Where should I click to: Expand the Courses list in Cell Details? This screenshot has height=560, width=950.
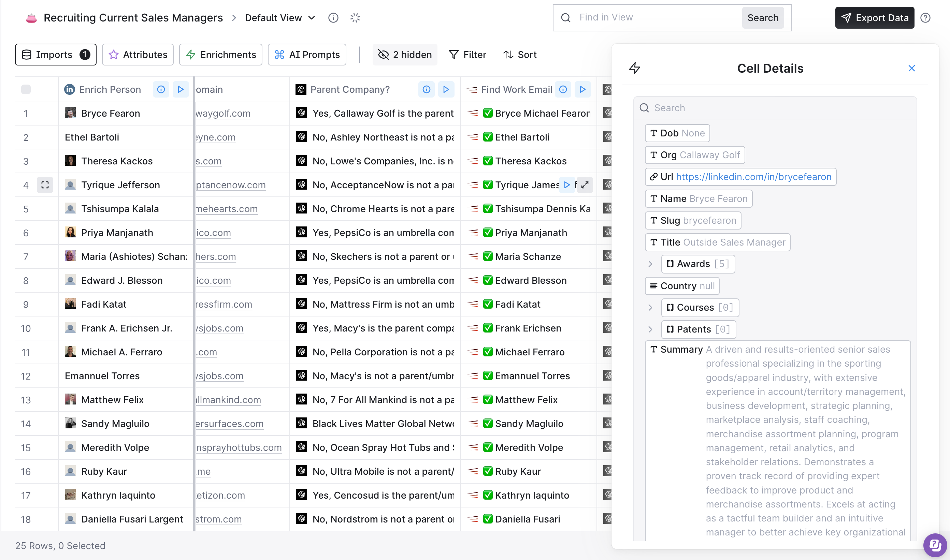pyautogui.click(x=650, y=308)
